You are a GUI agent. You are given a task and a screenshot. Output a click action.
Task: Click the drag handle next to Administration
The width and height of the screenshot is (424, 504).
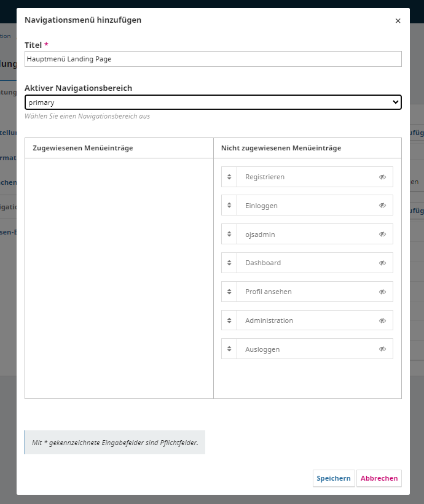pyautogui.click(x=229, y=320)
